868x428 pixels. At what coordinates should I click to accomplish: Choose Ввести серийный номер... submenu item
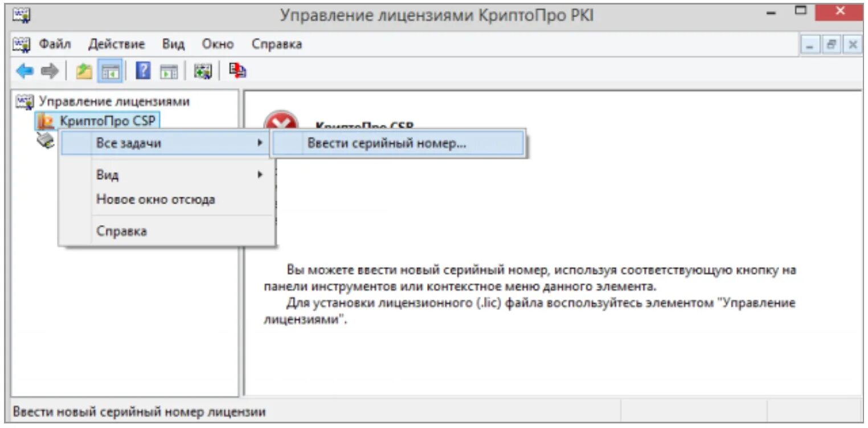(398, 143)
